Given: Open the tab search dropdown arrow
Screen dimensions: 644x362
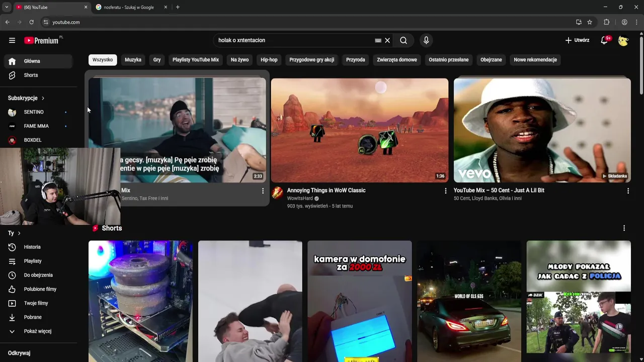Looking at the screenshot, I should click(6, 7).
